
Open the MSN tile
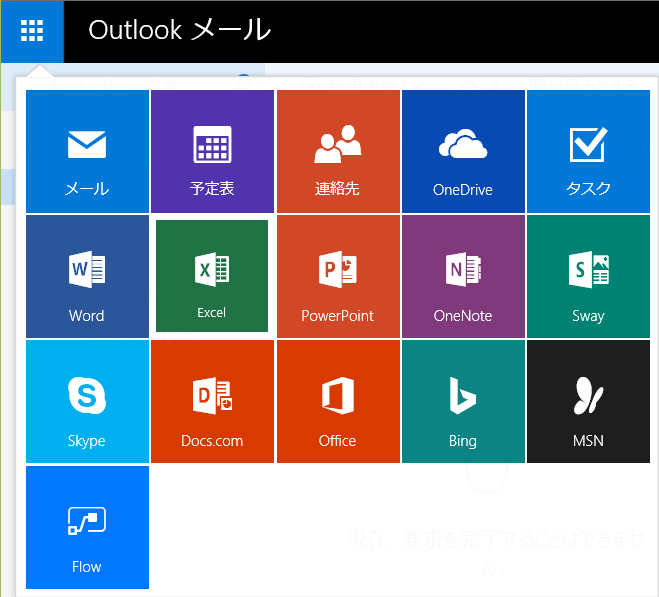click(588, 402)
